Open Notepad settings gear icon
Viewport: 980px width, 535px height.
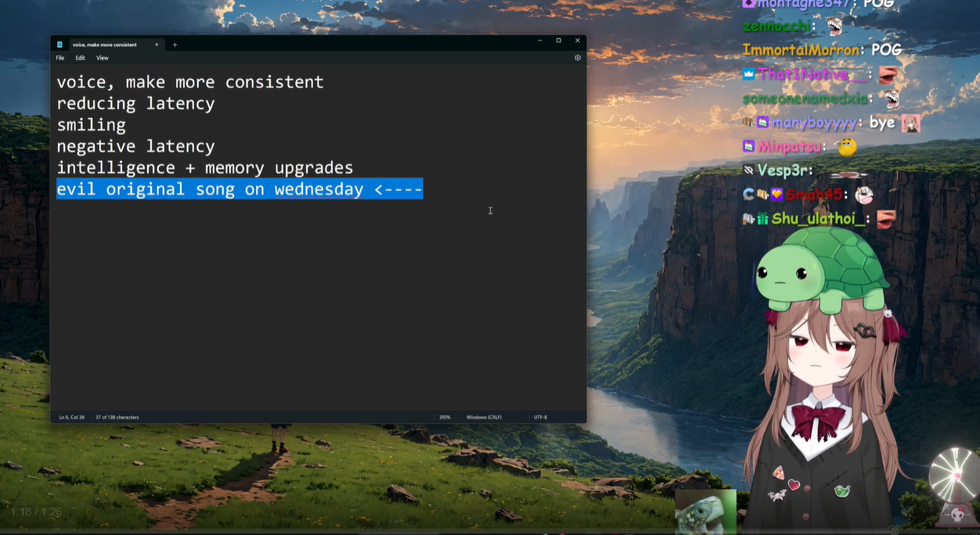[578, 58]
